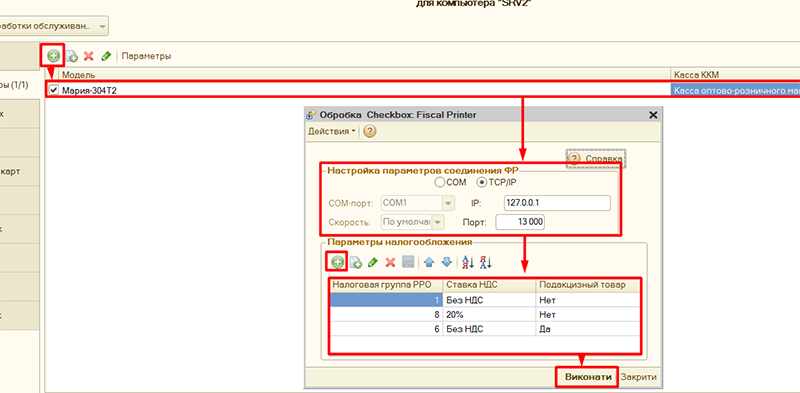This screenshot has height=393, width=800.
Task: Delete tax row with red X in dialog
Action: (390, 262)
